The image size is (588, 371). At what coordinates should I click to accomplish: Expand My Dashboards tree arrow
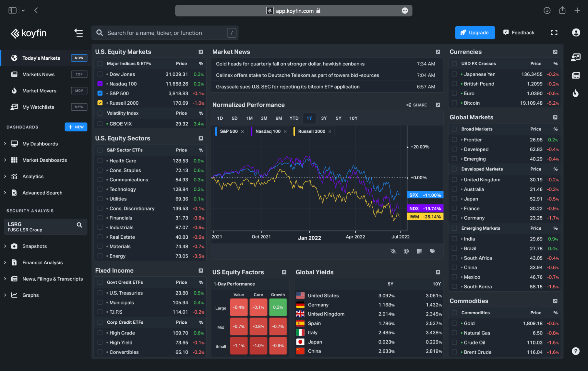pos(5,144)
